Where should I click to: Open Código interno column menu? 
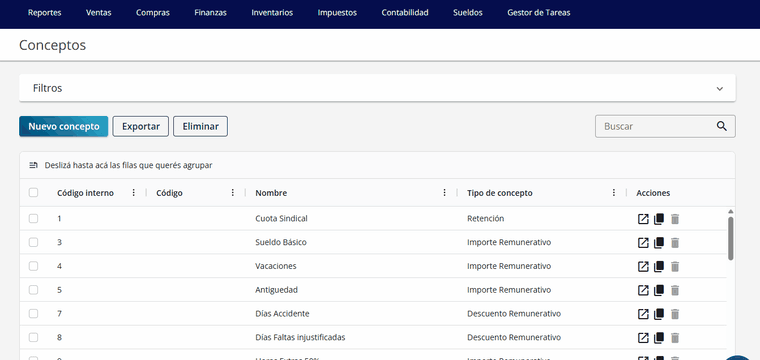click(x=134, y=193)
